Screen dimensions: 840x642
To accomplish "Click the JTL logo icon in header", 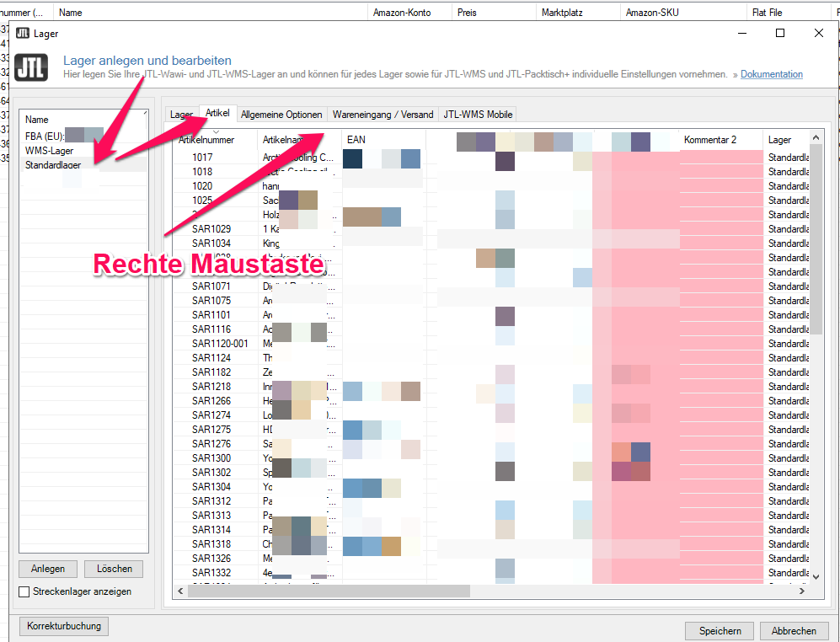I will [31, 67].
